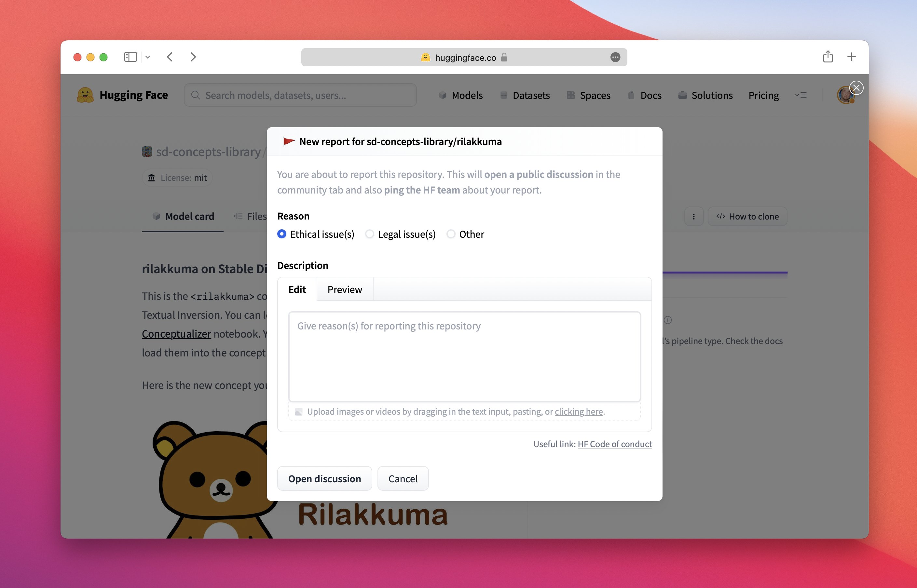This screenshot has width=917, height=588.
Task: Expand the browser back navigation arrow
Action: [171, 57]
